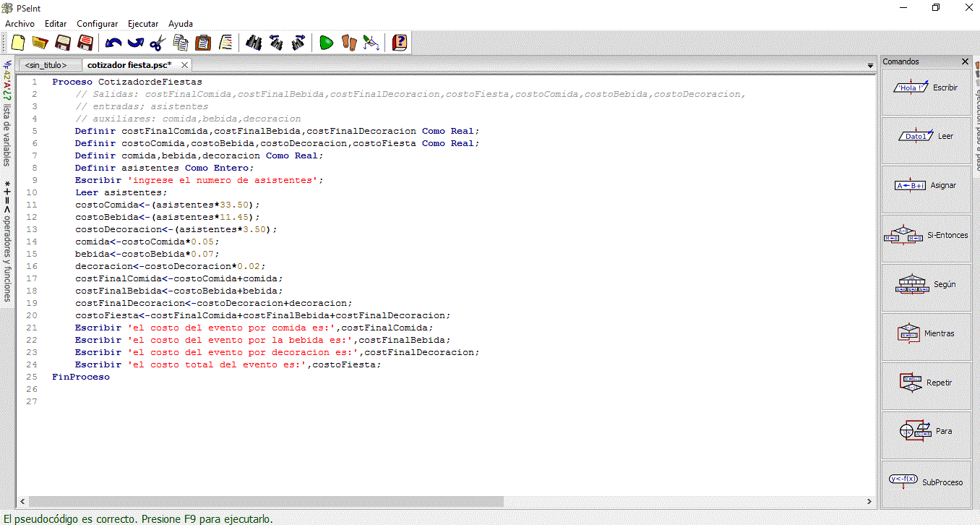Open the Ejecutar menu
The height and width of the screenshot is (525, 980).
(x=142, y=24)
